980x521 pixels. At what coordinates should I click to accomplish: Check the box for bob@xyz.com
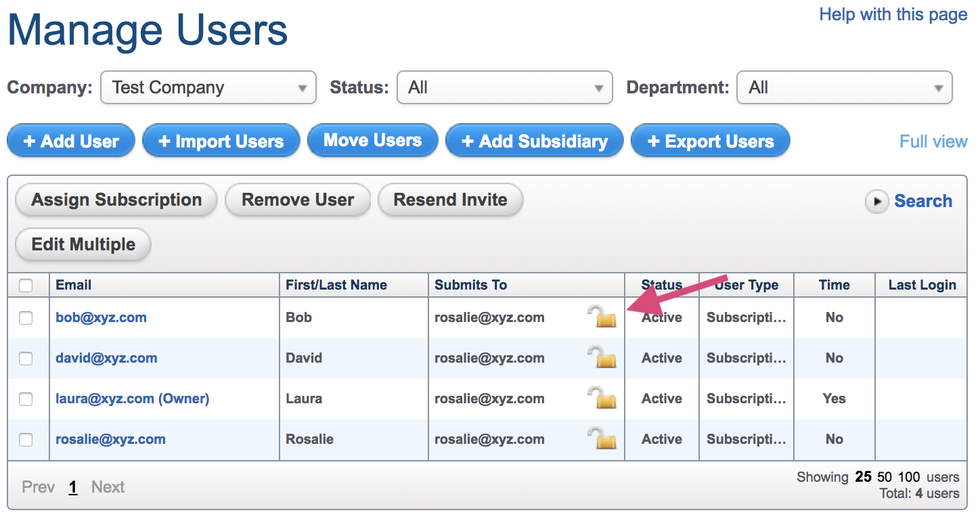pyautogui.click(x=26, y=318)
